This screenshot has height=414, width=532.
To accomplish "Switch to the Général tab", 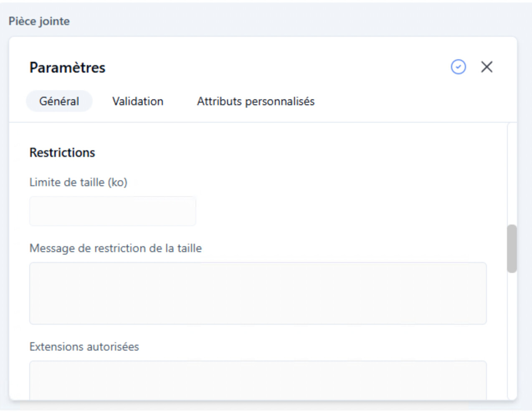I will coord(59,101).
